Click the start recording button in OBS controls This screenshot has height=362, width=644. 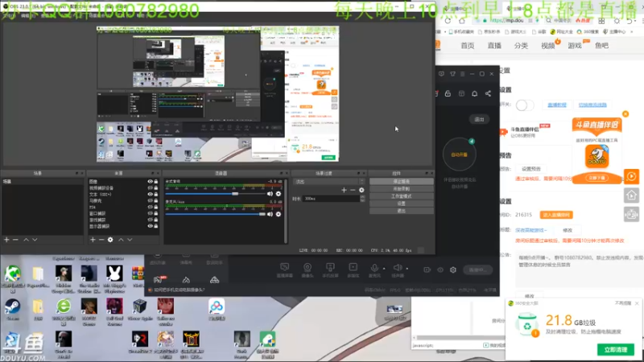(x=401, y=189)
